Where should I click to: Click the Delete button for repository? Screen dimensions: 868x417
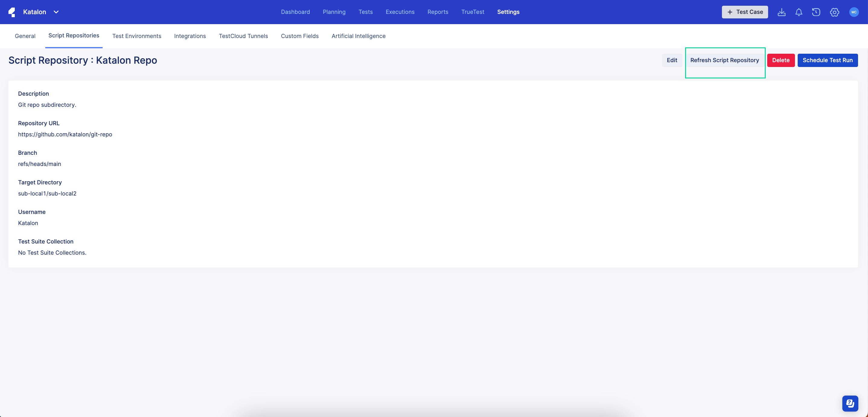pyautogui.click(x=780, y=60)
